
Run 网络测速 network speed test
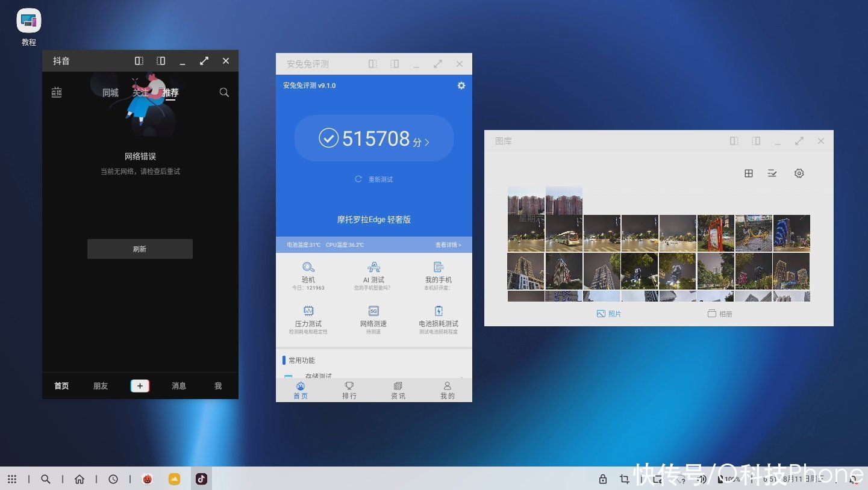coord(373,320)
